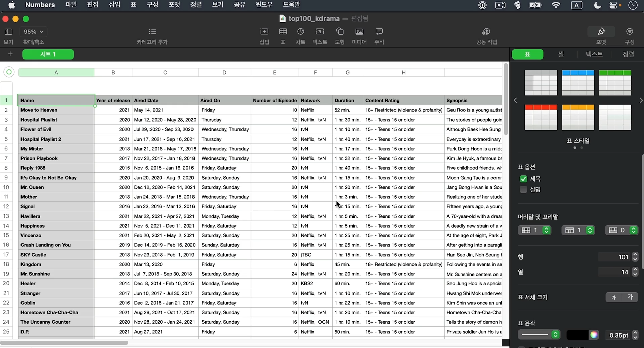Click the row count field showing 101
Screen dimensions: 644x348
(x=614, y=257)
